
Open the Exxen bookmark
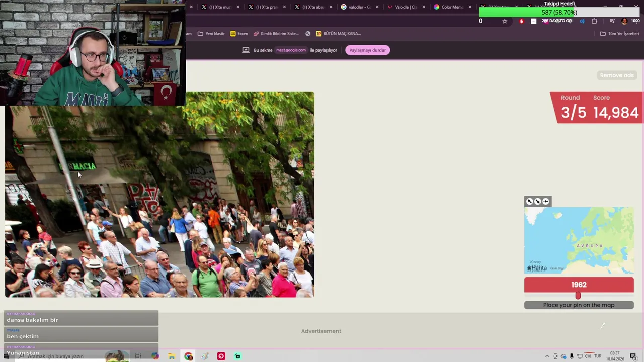tap(239, 34)
